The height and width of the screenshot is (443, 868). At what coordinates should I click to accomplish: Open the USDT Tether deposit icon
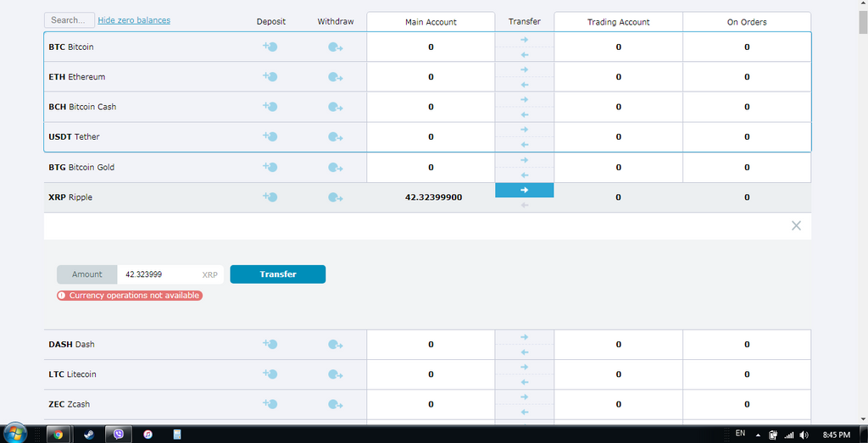pos(270,136)
